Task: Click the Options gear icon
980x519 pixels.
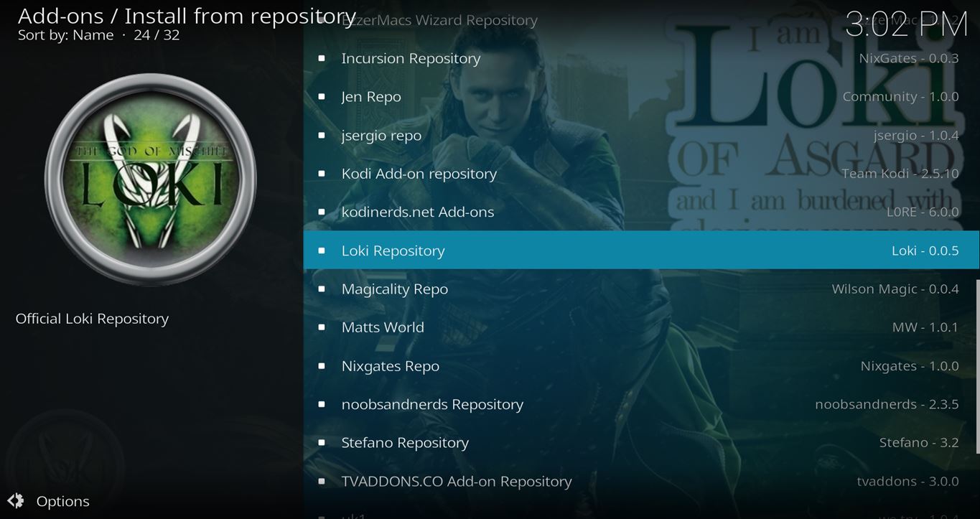Action: [16, 501]
